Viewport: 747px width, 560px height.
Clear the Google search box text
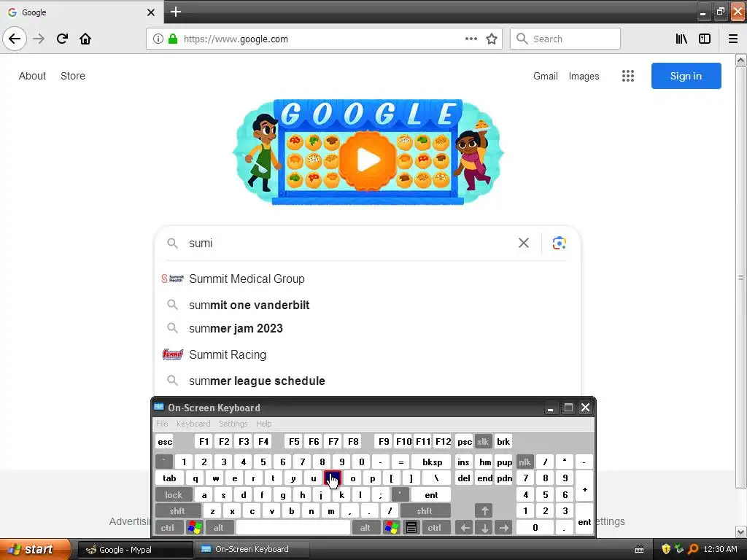click(x=524, y=243)
